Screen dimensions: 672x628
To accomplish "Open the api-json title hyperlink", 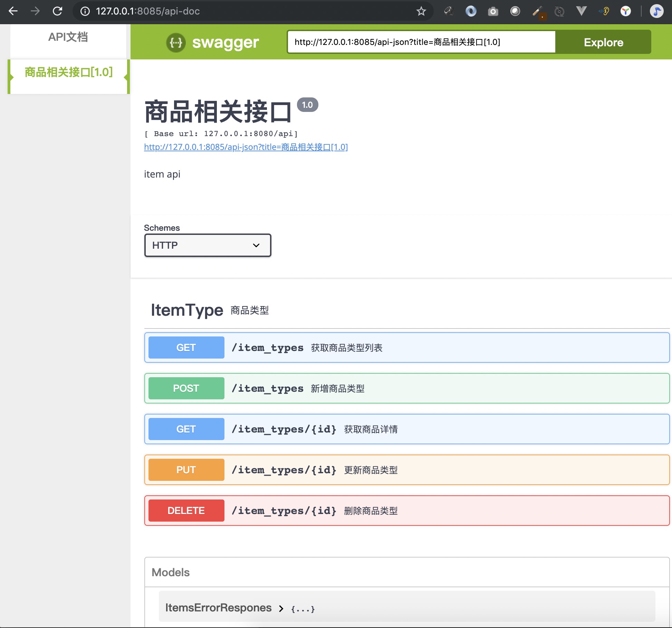I will [x=246, y=147].
